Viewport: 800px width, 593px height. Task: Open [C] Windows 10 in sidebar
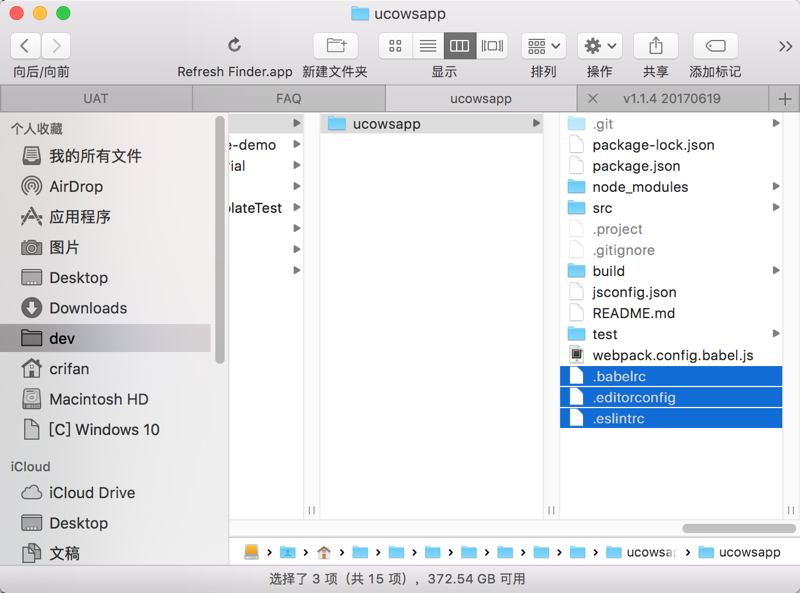pyautogui.click(x=106, y=429)
